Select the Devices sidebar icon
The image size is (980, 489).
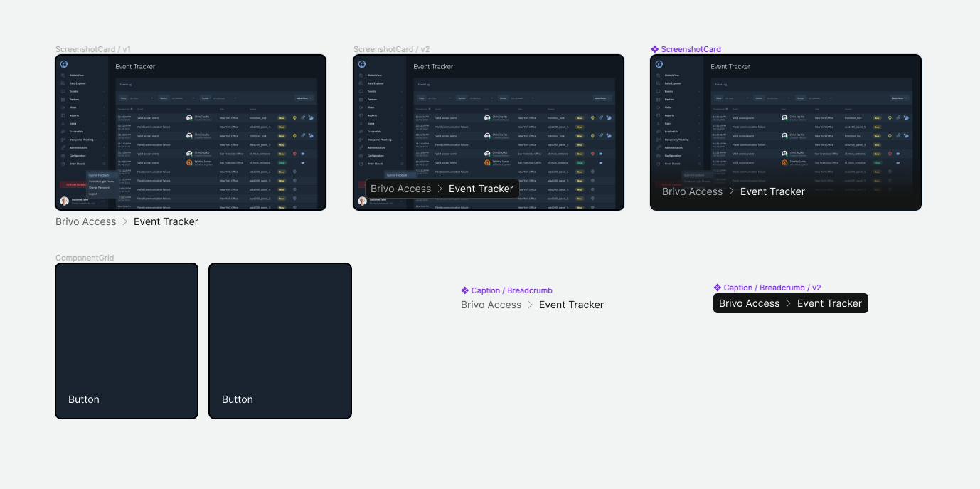tap(63, 100)
